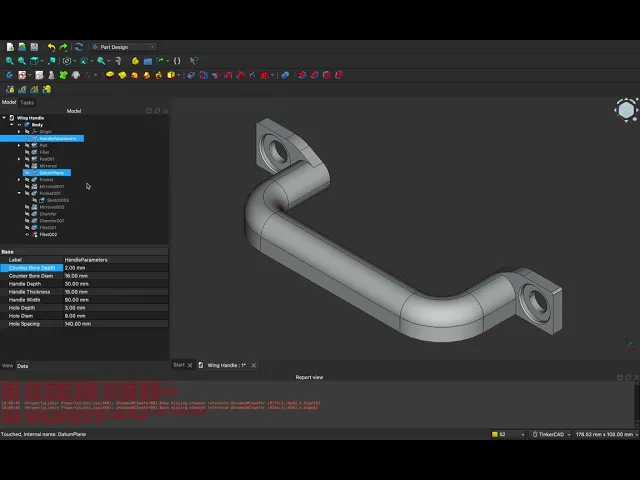Select the Fillet tool in the toolbar
Viewport: 640px width, 480px height.
coord(302,75)
